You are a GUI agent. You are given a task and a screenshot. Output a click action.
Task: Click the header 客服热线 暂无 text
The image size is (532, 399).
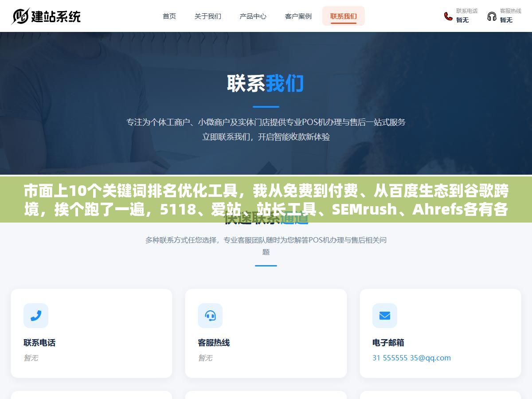pos(511,16)
